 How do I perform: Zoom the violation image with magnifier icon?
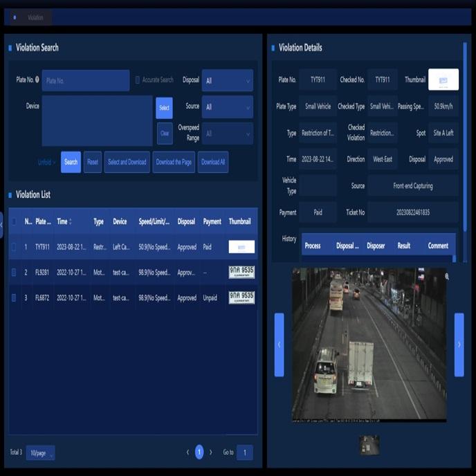pos(447,277)
